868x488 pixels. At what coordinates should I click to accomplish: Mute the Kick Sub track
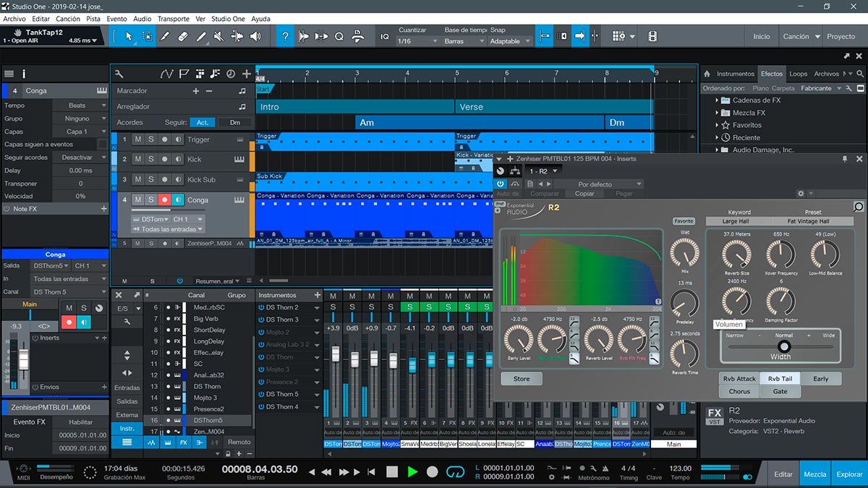pos(138,179)
